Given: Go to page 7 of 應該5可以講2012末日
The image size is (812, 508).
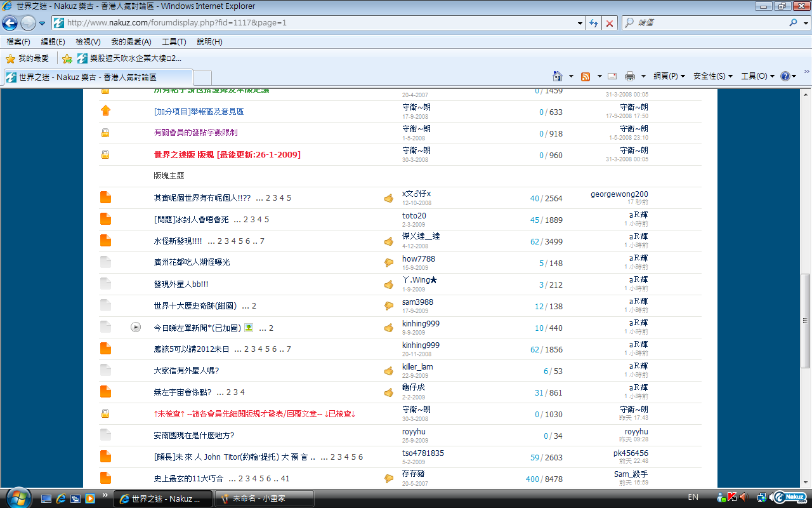Looking at the screenshot, I should 289,349.
